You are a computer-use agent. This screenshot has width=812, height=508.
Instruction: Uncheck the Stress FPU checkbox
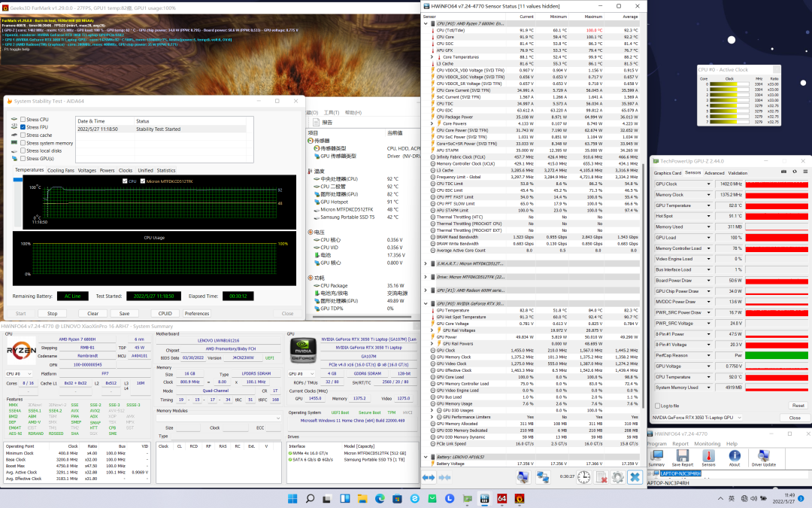click(x=23, y=127)
